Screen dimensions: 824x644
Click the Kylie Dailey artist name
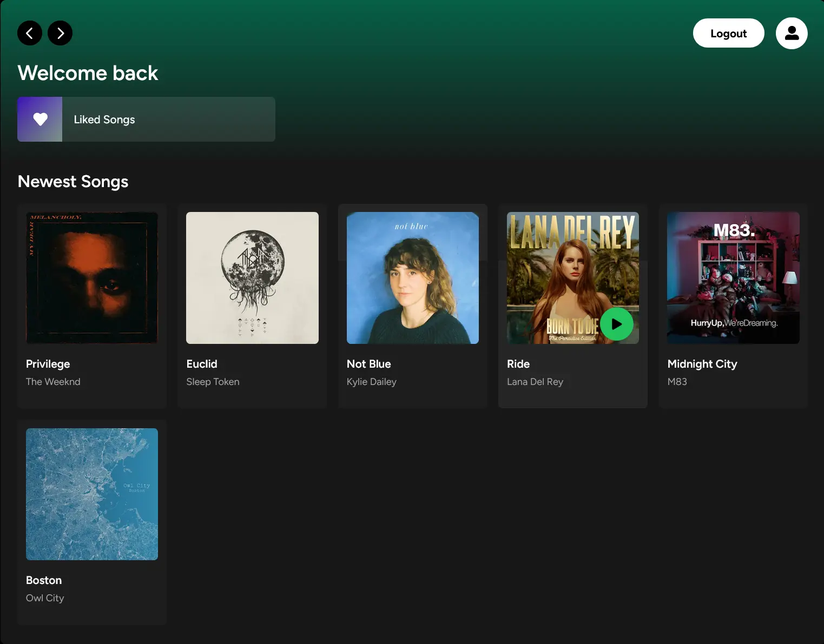click(x=372, y=382)
